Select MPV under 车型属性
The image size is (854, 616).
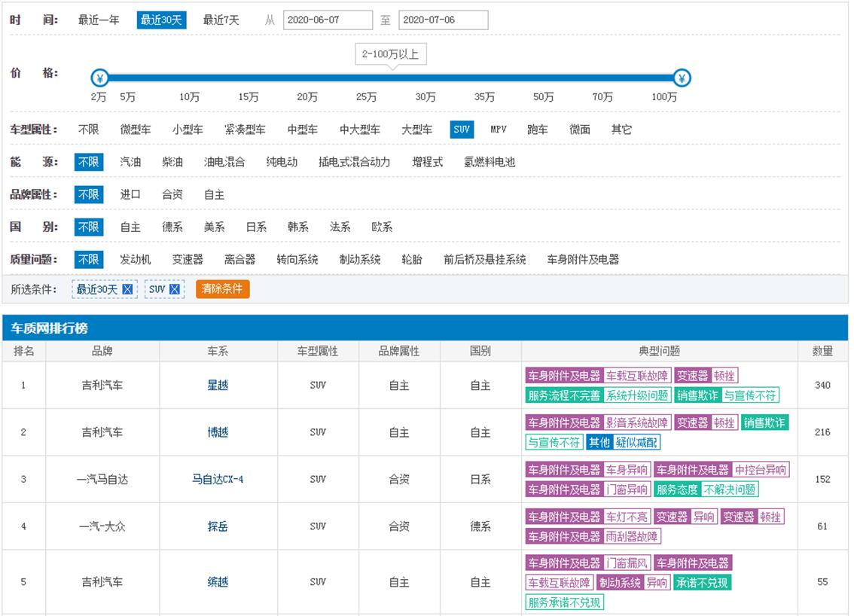click(x=499, y=129)
